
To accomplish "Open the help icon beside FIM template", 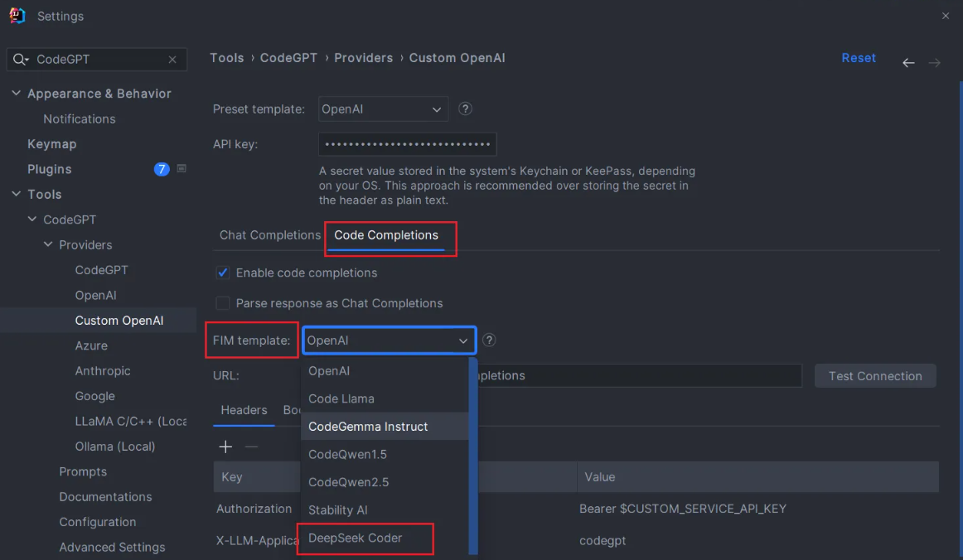I will coord(489,340).
